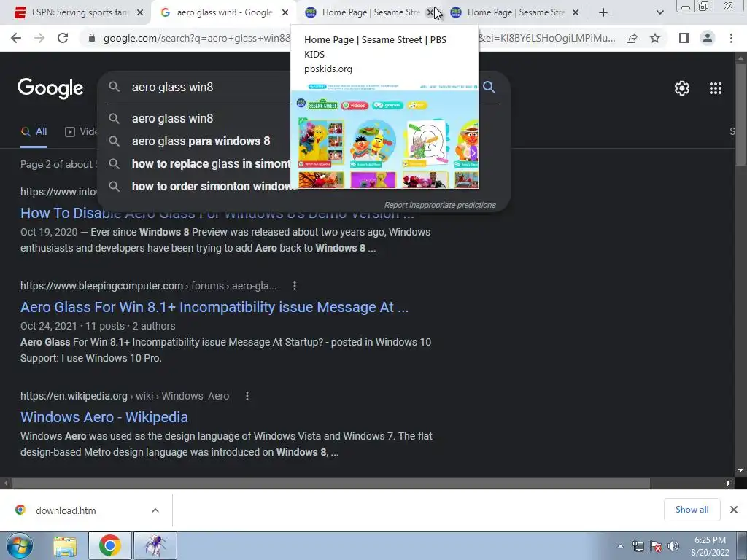The image size is (747, 560).
Task: Choose suggestion 'aero glass win8'
Action: (x=172, y=119)
